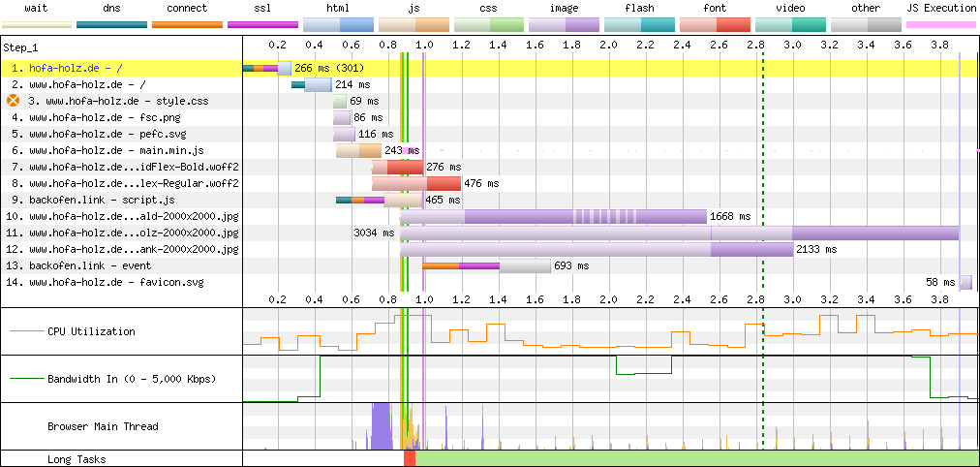Select the 'connect' legend color bar
The image size is (980, 467).
coord(188,25)
